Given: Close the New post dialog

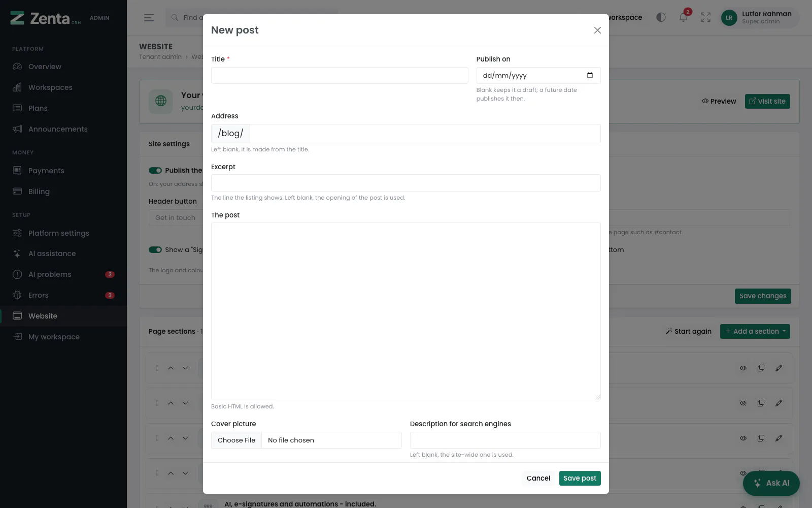Looking at the screenshot, I should (x=597, y=30).
